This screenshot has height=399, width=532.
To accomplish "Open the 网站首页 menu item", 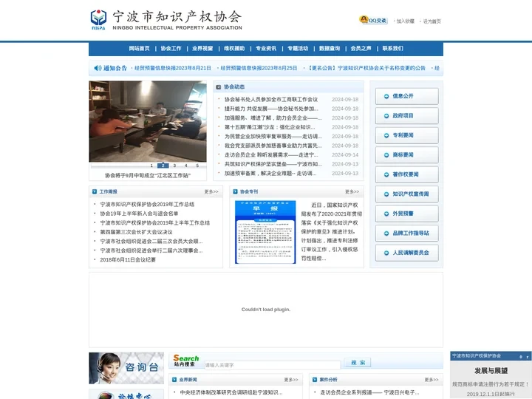I will (139, 49).
